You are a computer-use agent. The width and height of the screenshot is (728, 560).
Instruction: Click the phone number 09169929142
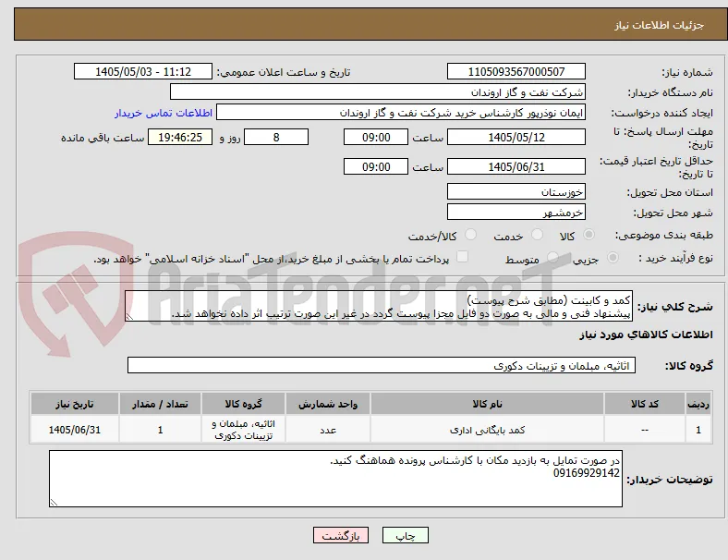[x=586, y=473]
